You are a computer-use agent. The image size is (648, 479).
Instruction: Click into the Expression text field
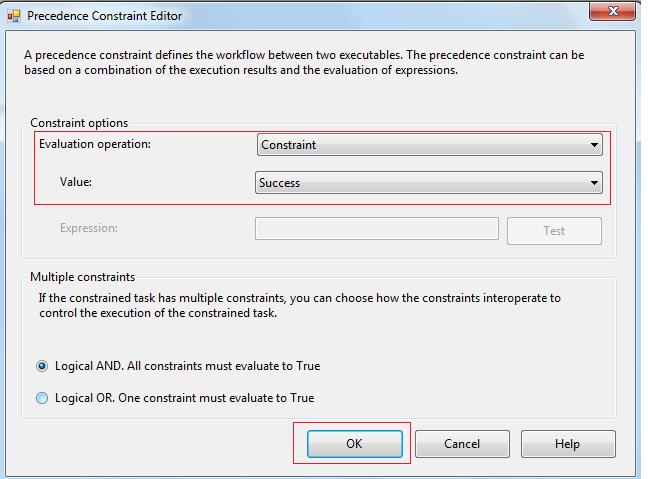click(376, 229)
